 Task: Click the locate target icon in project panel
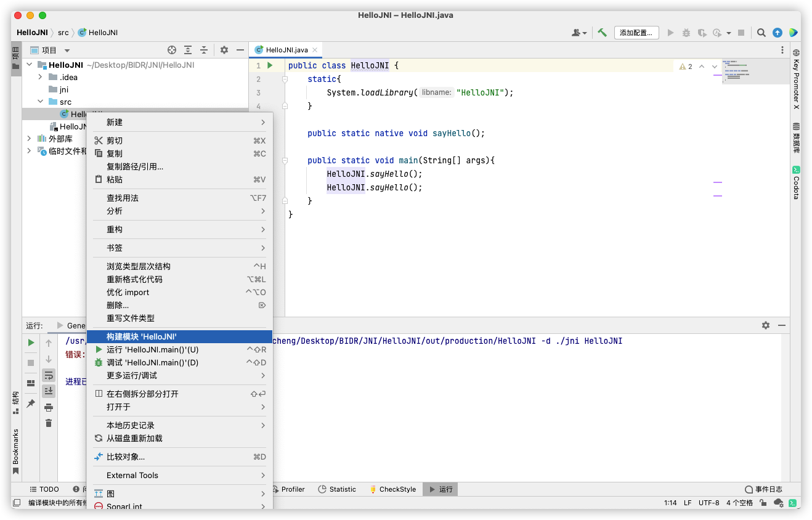[x=172, y=50]
